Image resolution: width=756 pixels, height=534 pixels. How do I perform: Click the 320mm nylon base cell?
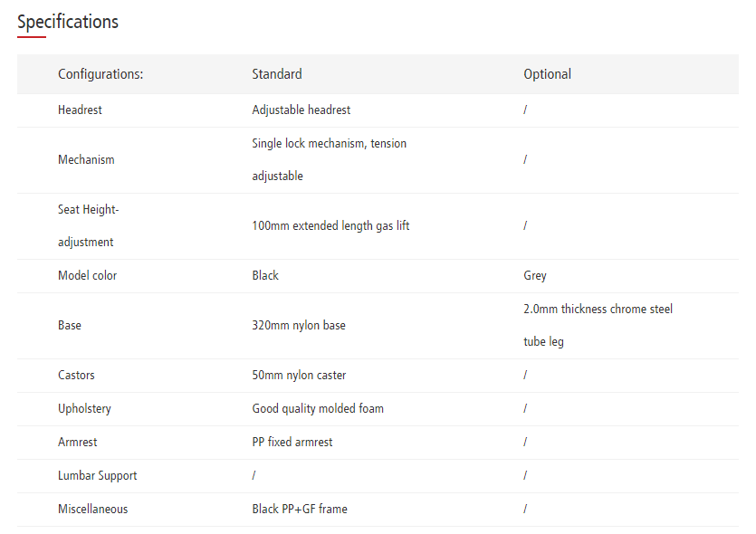pos(298,325)
